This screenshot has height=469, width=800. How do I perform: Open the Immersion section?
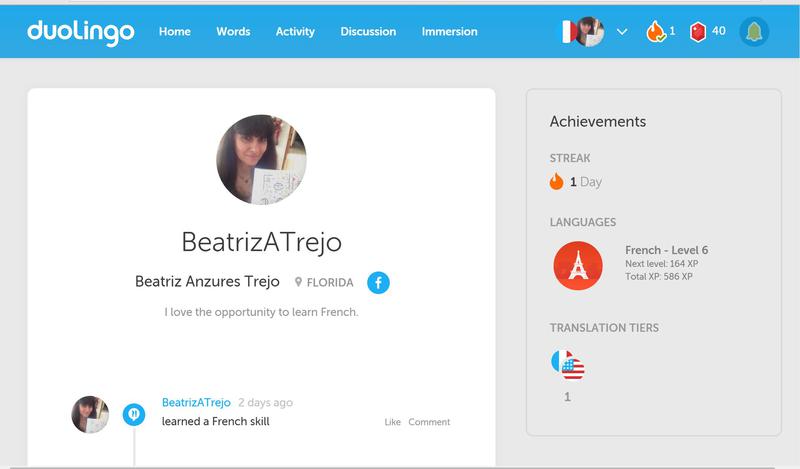(449, 32)
